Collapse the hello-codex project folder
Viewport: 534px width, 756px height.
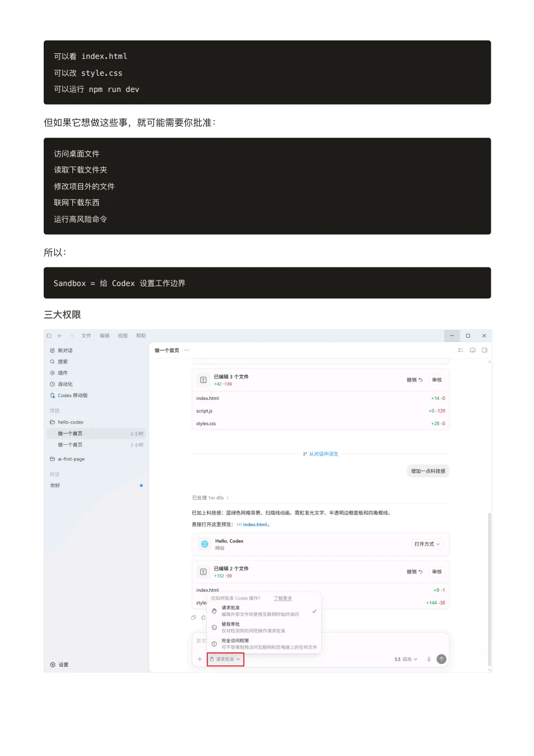point(67,422)
